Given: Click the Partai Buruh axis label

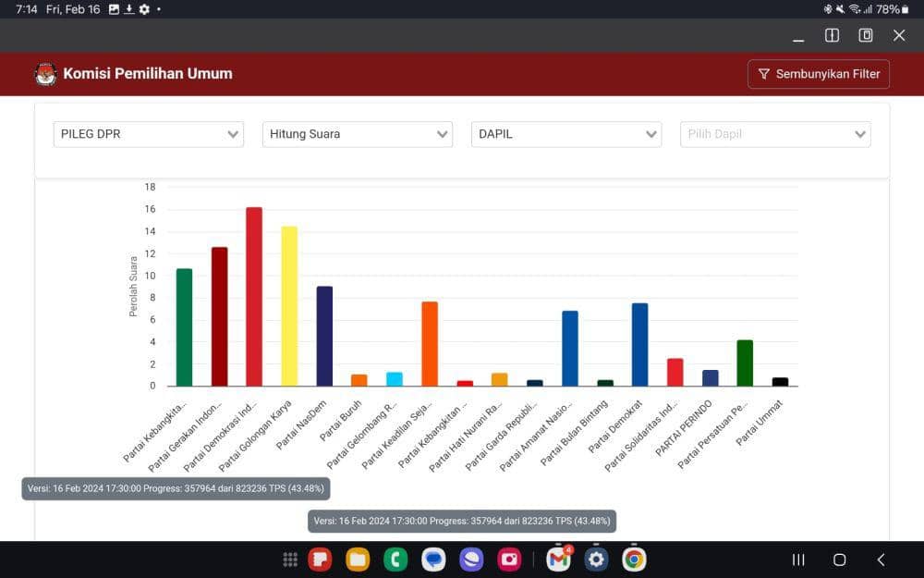Looking at the screenshot, I should (x=341, y=421).
